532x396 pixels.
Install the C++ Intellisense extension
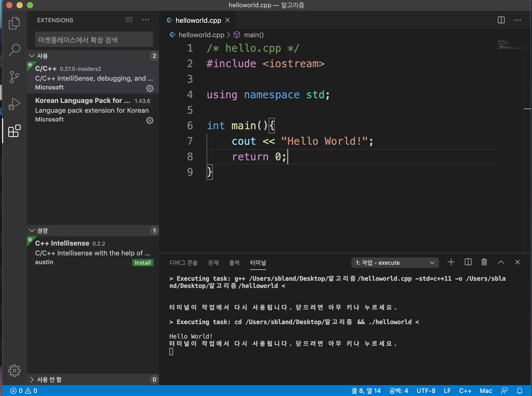(x=143, y=263)
